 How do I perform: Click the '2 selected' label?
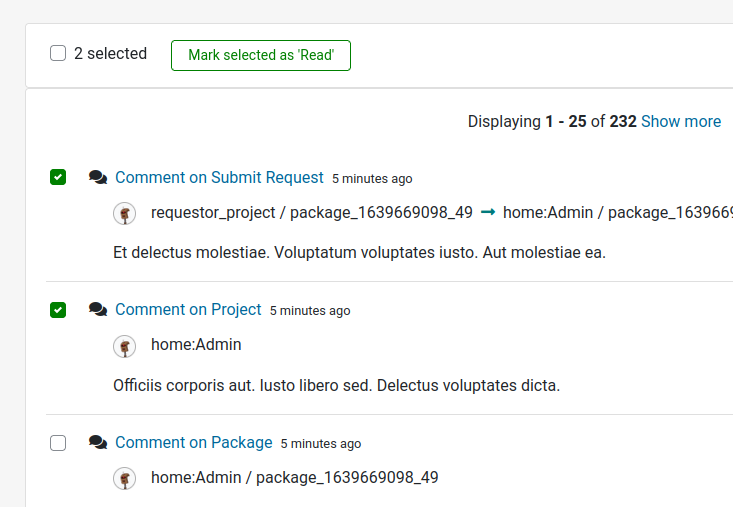point(110,54)
